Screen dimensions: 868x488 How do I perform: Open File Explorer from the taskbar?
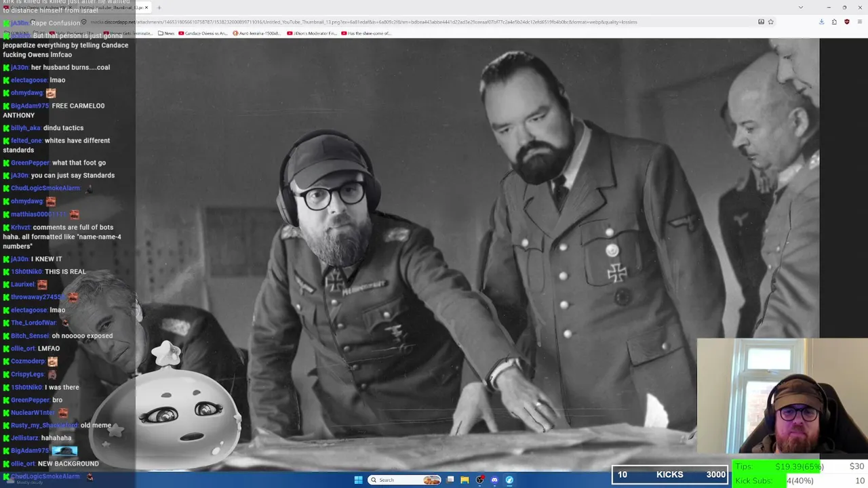point(465,480)
